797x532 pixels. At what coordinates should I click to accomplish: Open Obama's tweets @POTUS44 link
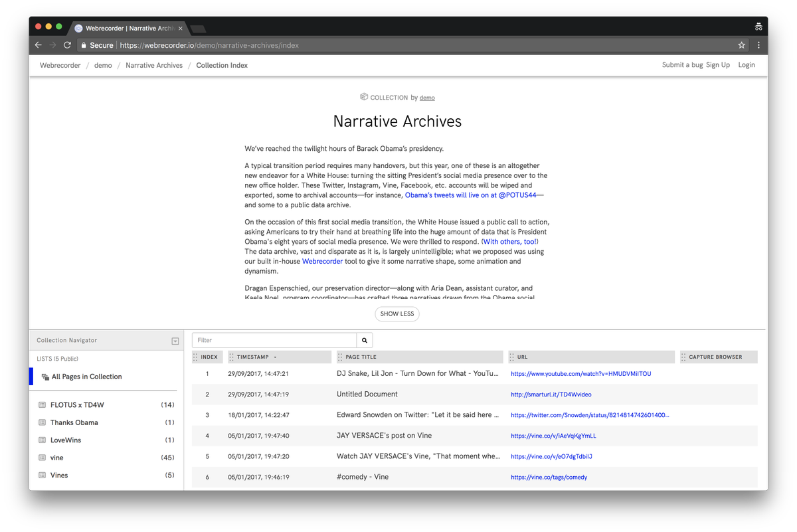470,195
